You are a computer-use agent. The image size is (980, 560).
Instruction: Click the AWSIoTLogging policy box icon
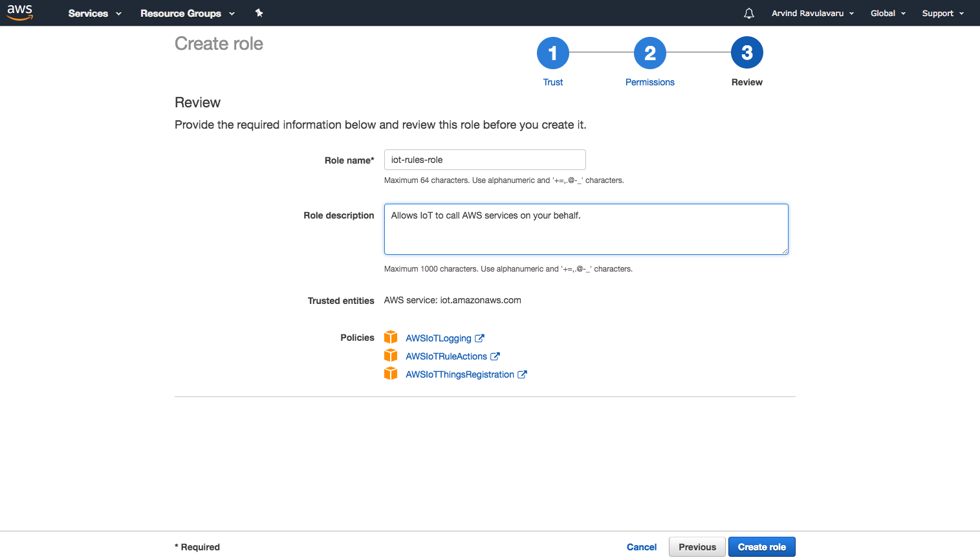click(x=391, y=338)
